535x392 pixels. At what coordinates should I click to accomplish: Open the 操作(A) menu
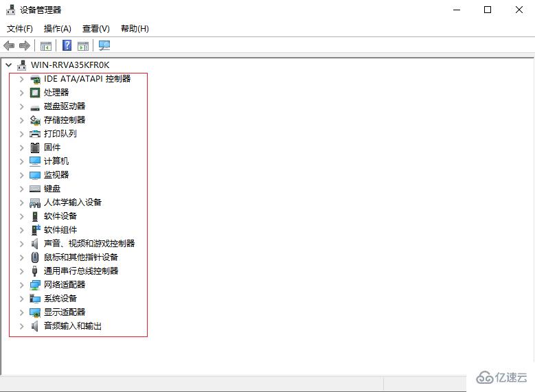[x=58, y=29]
